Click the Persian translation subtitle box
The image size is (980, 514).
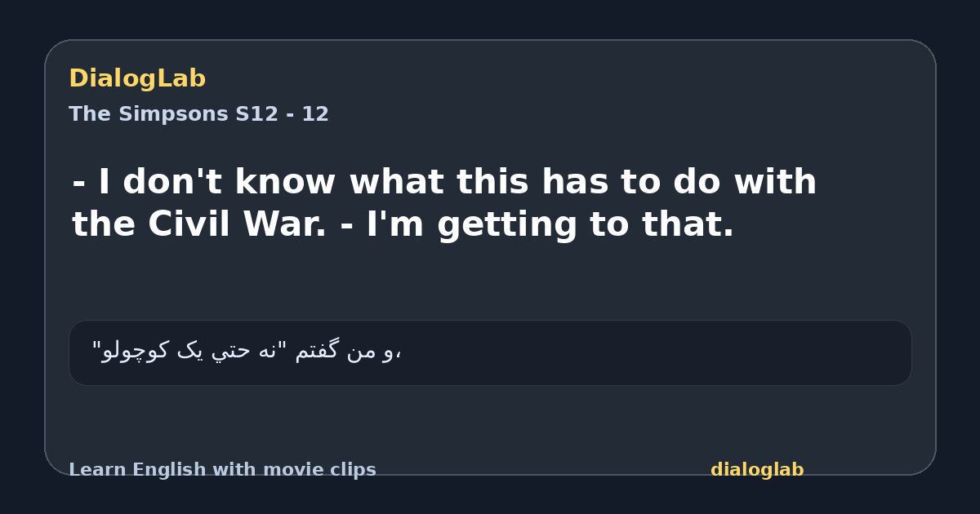coord(490,352)
